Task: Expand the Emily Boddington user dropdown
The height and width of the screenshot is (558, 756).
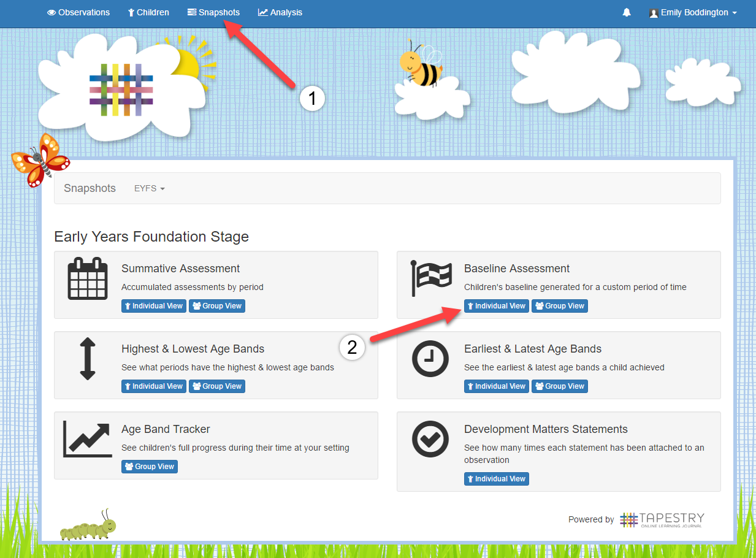Action: click(x=693, y=13)
